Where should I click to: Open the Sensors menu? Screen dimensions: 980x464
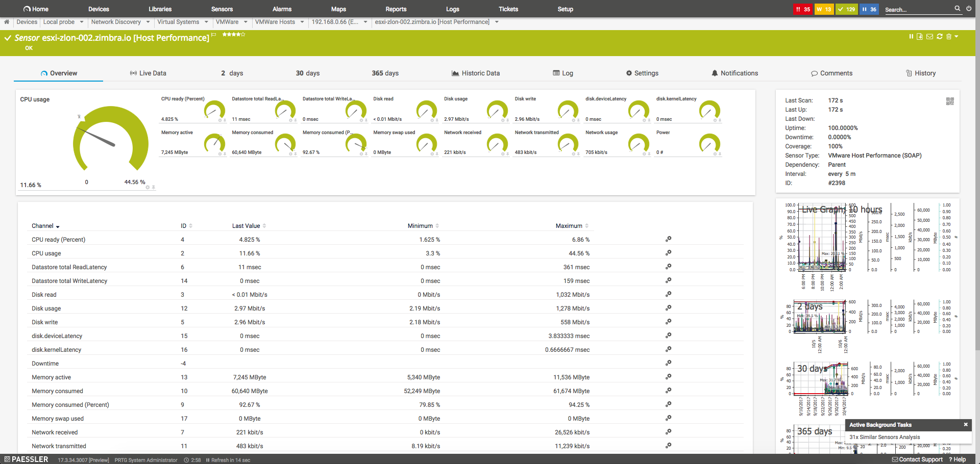coord(222,9)
